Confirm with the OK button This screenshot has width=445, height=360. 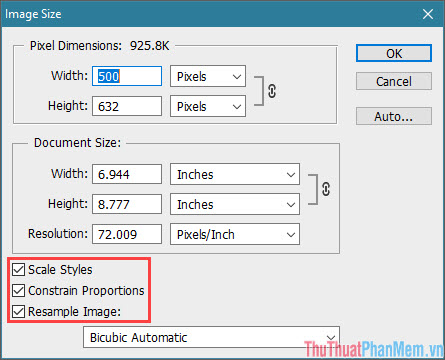tap(394, 53)
